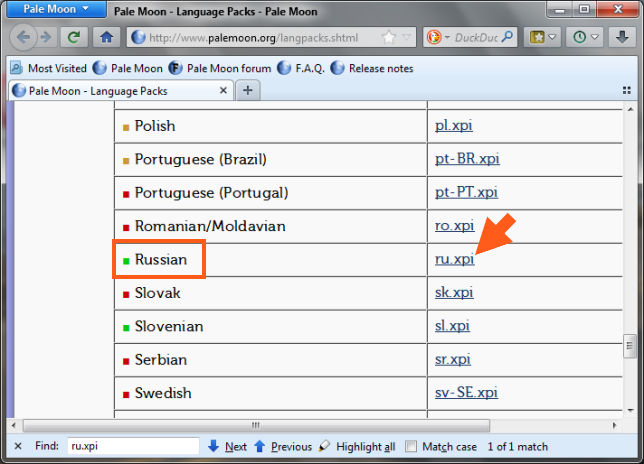Click the Find text field
Viewport: 644px width, 464px height.
tap(133, 446)
